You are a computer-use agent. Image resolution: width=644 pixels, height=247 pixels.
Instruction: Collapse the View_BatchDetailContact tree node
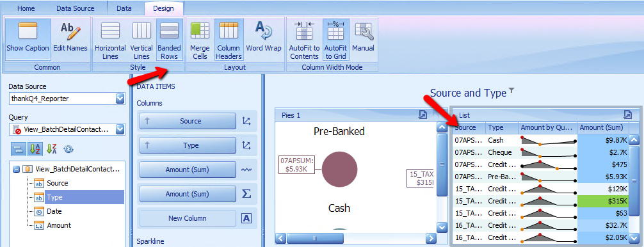pyautogui.click(x=16, y=169)
